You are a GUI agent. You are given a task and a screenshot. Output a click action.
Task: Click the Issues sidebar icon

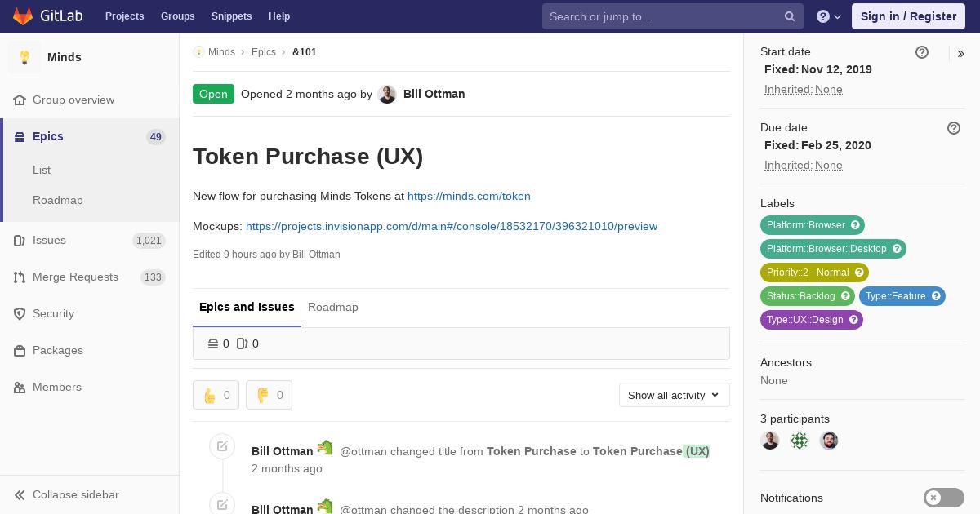[20, 241]
